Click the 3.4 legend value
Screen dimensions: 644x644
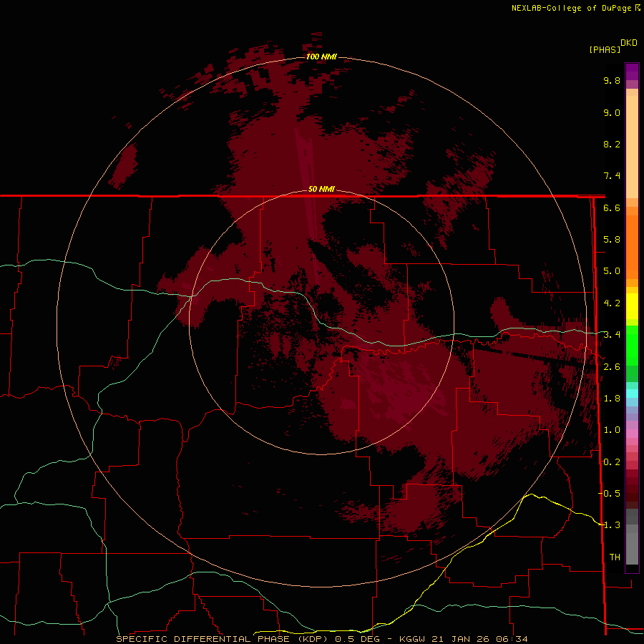pos(612,335)
